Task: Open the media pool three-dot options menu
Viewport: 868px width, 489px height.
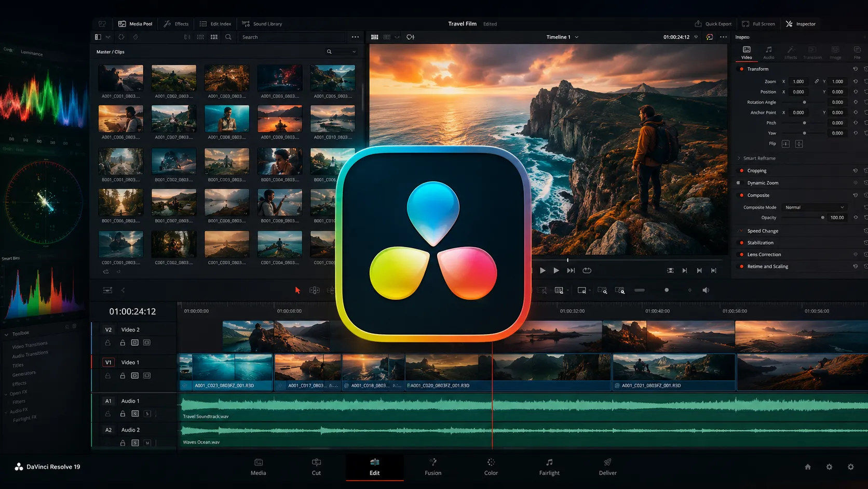Action: coord(355,37)
